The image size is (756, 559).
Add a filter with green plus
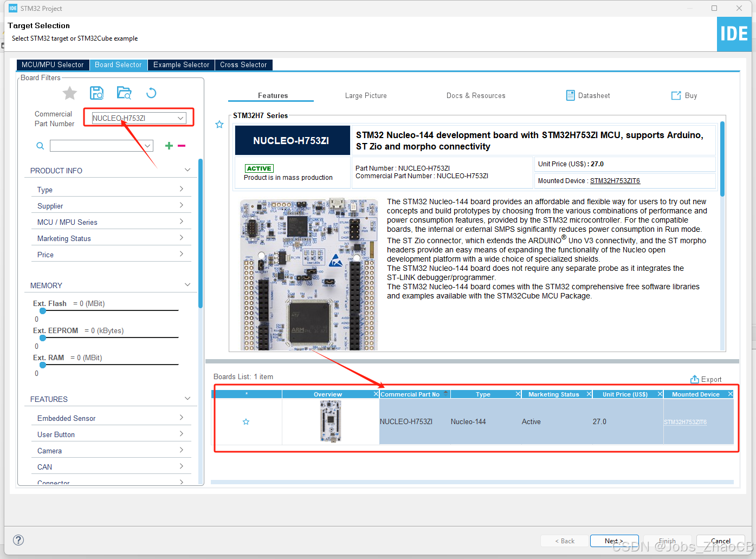(x=169, y=146)
